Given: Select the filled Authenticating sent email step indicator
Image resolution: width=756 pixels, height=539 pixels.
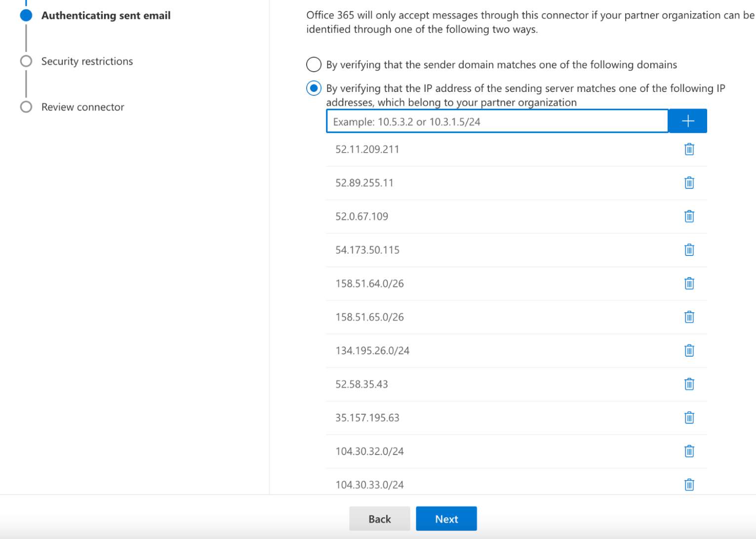Looking at the screenshot, I should [x=26, y=15].
